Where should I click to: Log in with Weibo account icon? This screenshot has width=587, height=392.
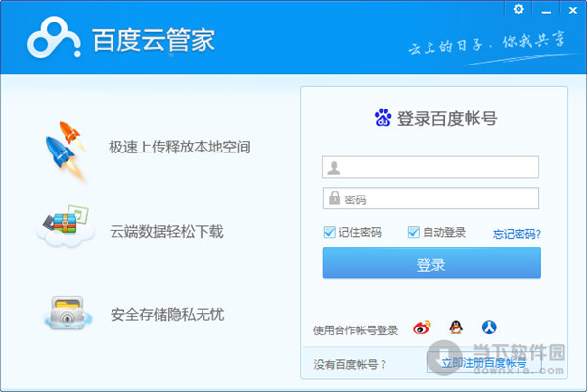(x=422, y=327)
